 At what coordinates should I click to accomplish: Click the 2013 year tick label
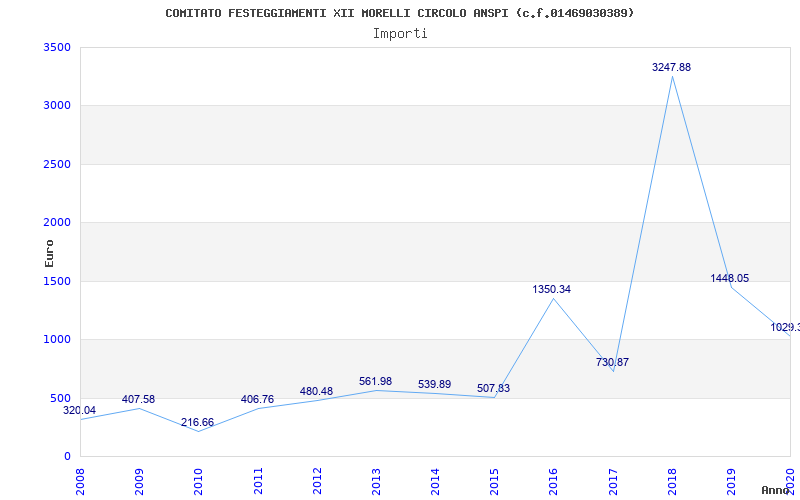point(376,481)
